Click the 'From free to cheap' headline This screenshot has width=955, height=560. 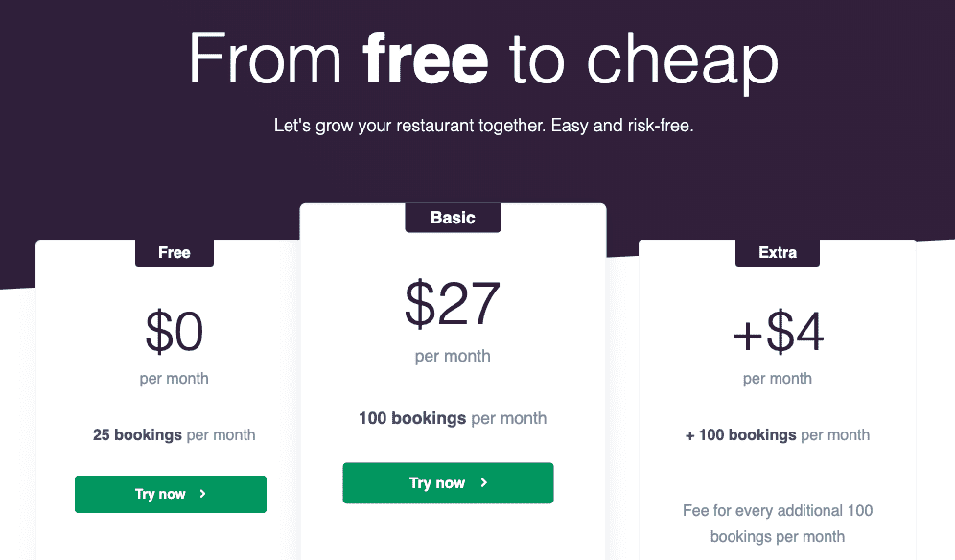click(483, 60)
